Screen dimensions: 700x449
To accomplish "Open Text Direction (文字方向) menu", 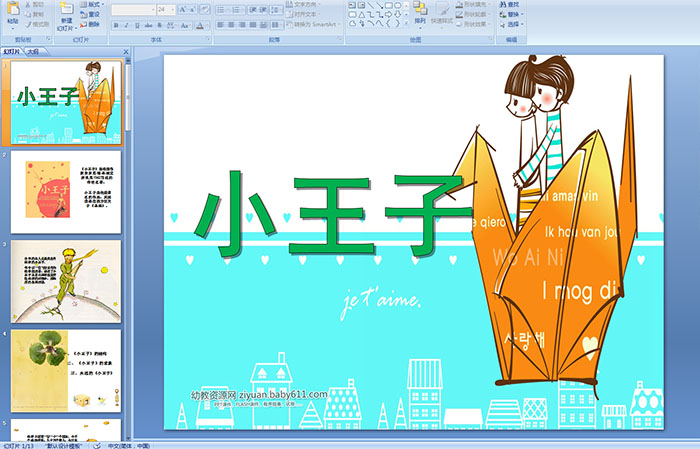I will coord(303,4).
